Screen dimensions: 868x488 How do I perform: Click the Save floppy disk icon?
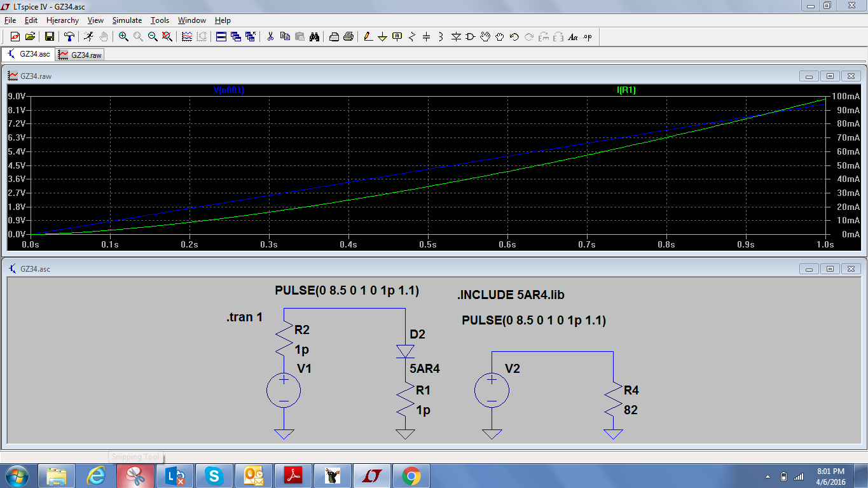tap(49, 37)
